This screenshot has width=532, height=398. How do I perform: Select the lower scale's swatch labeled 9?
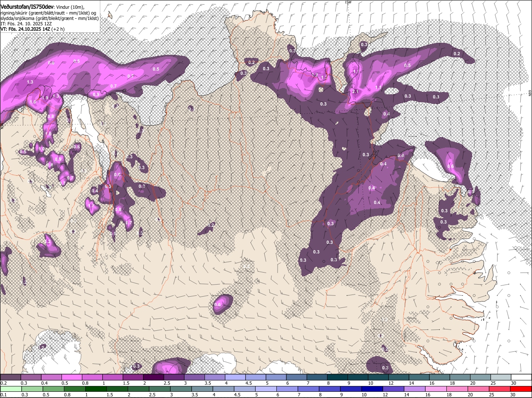click(x=350, y=389)
